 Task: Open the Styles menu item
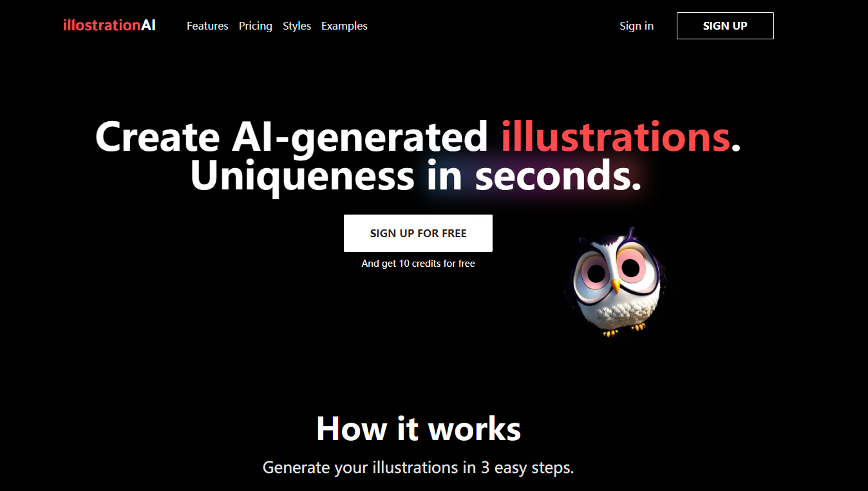pyautogui.click(x=297, y=26)
